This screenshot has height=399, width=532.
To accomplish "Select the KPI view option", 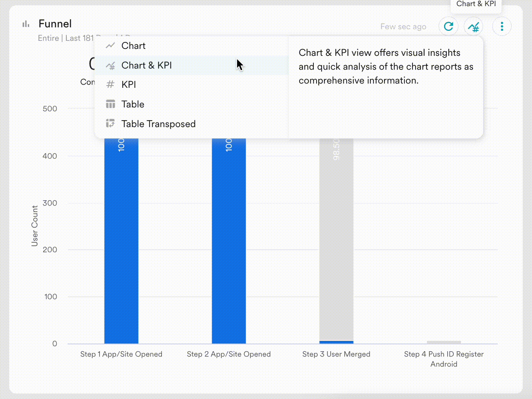I will click(x=128, y=84).
